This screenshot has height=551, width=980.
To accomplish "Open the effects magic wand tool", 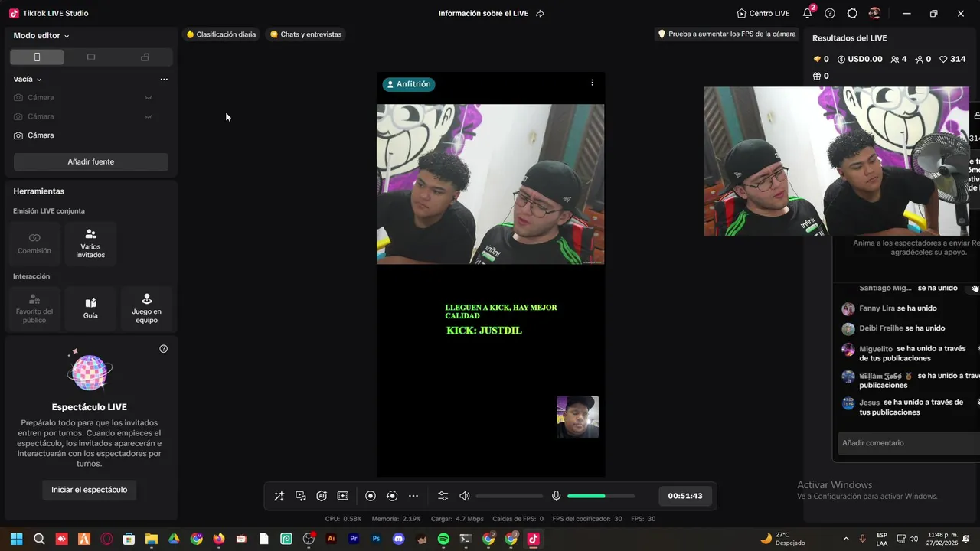I will (x=279, y=496).
